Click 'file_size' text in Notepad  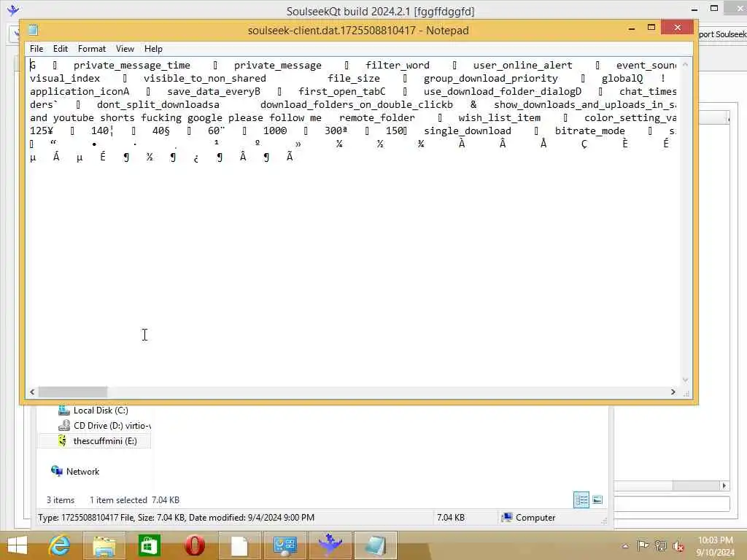(354, 79)
